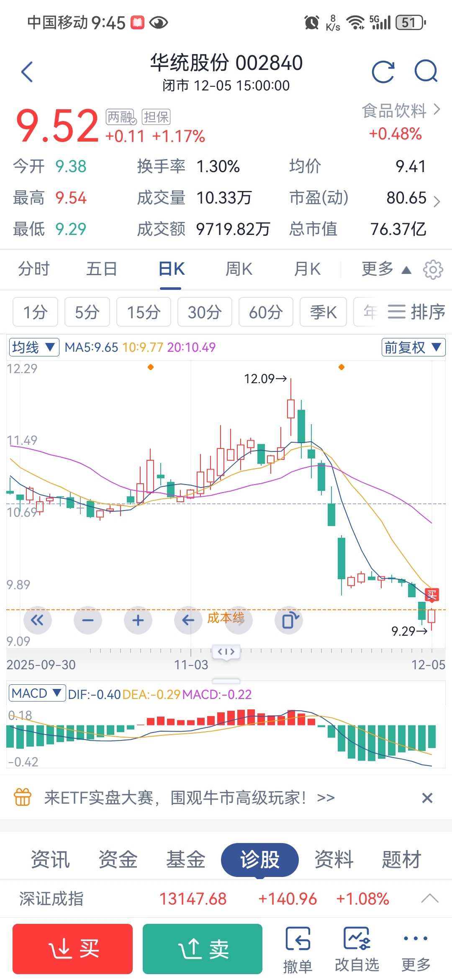Viewport: 452px width, 980px height.
Task: Close the ETF contest banner
Action: [427, 798]
